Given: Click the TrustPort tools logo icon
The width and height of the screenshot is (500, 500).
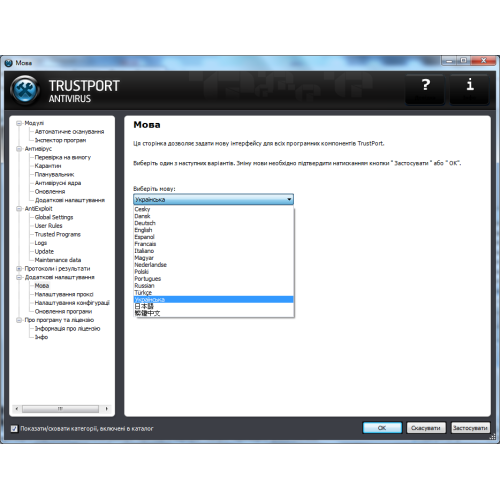Looking at the screenshot, I should click(x=25, y=90).
